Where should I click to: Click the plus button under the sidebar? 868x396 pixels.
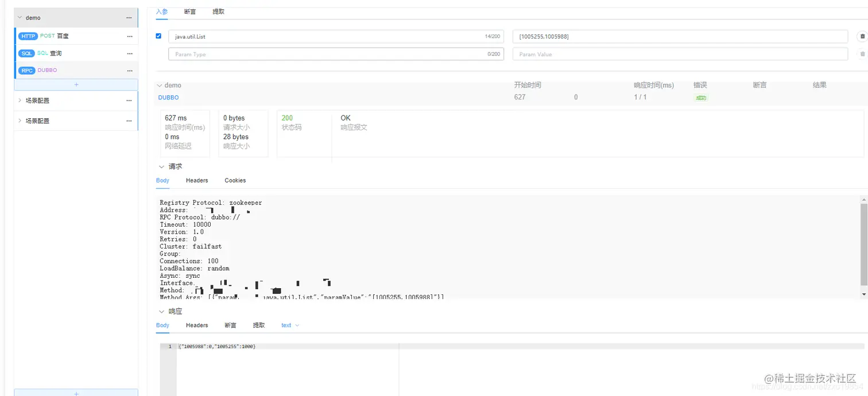click(76, 393)
